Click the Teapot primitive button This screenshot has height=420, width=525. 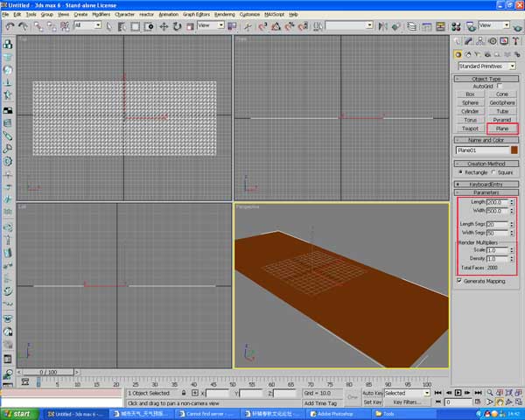pyautogui.click(x=471, y=129)
